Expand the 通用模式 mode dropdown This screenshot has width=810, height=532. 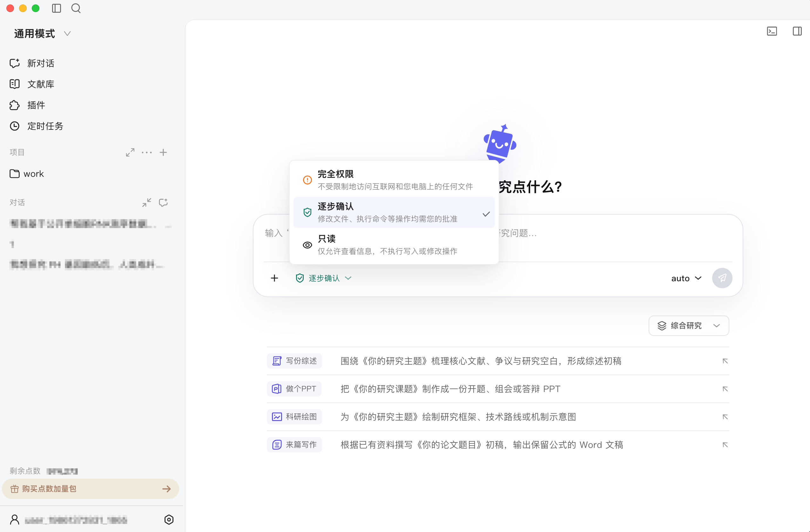pyautogui.click(x=42, y=34)
